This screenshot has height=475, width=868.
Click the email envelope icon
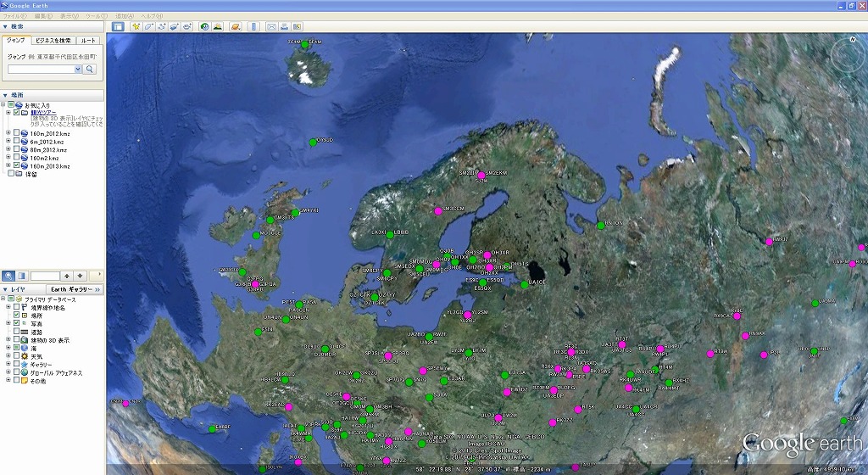pyautogui.click(x=271, y=26)
